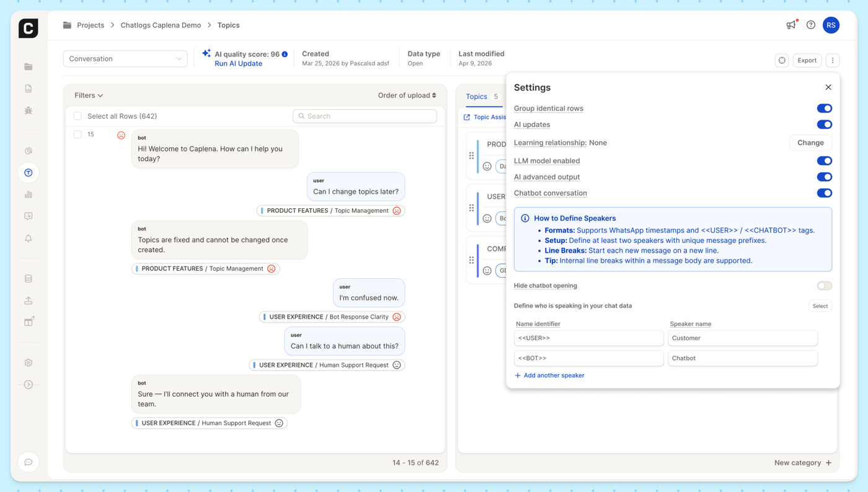The width and height of the screenshot is (868, 492).
Task: Expand the Filters dropdown
Action: [89, 95]
